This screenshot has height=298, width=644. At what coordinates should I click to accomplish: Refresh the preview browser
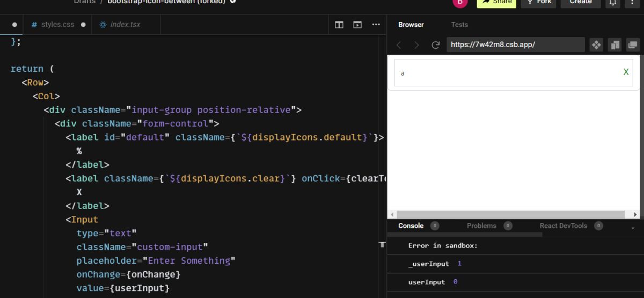point(436,45)
